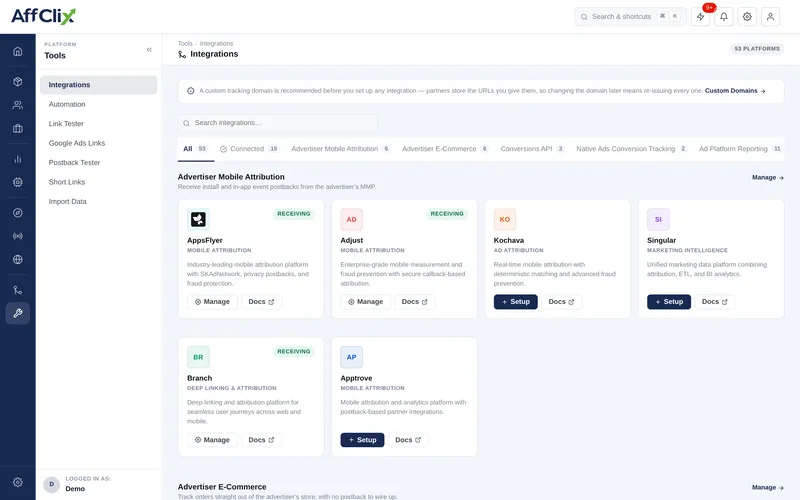Viewport: 800px width, 500px height.
Task: Click the Adjust AD badge icon
Action: click(x=352, y=219)
